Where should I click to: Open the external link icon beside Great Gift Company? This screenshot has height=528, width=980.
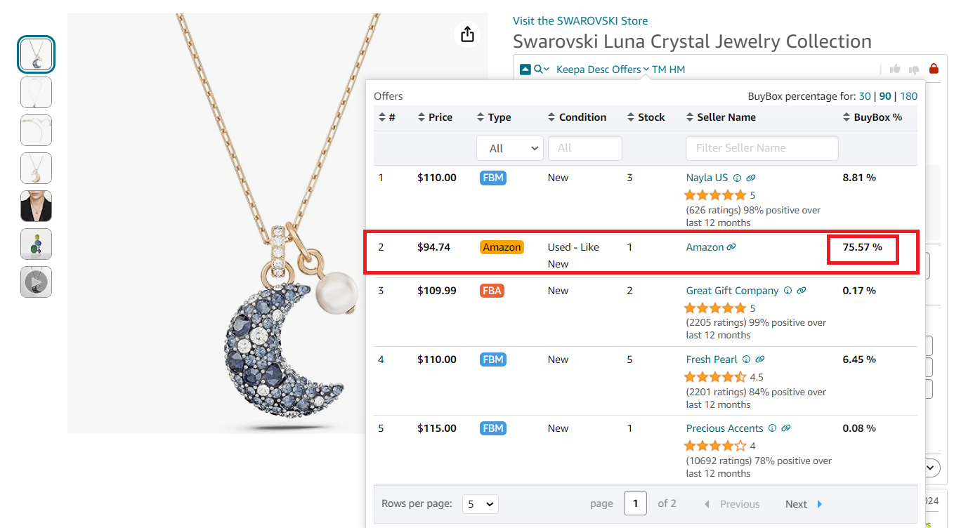click(x=802, y=290)
